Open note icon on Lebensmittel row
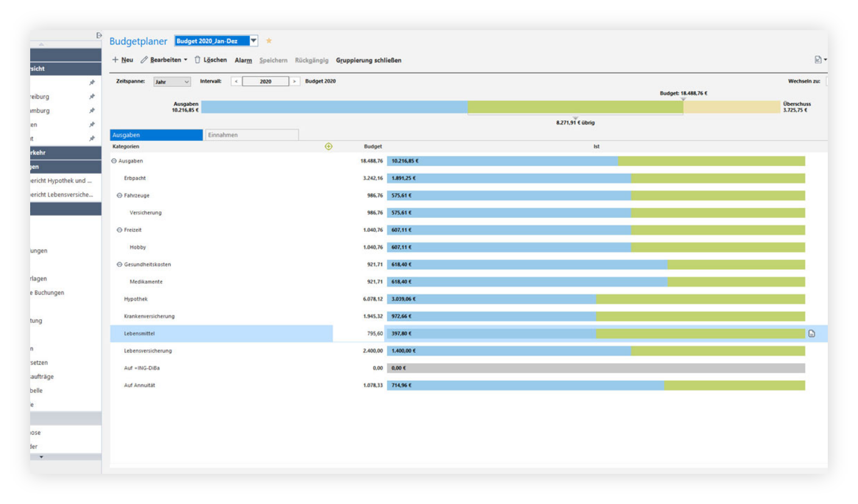Viewport: 858px width, 504px height. tap(812, 333)
